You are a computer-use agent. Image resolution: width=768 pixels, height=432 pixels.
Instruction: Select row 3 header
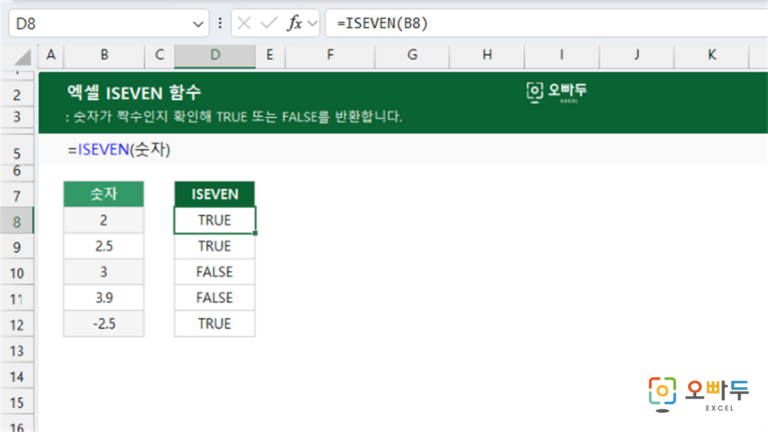click(x=17, y=117)
